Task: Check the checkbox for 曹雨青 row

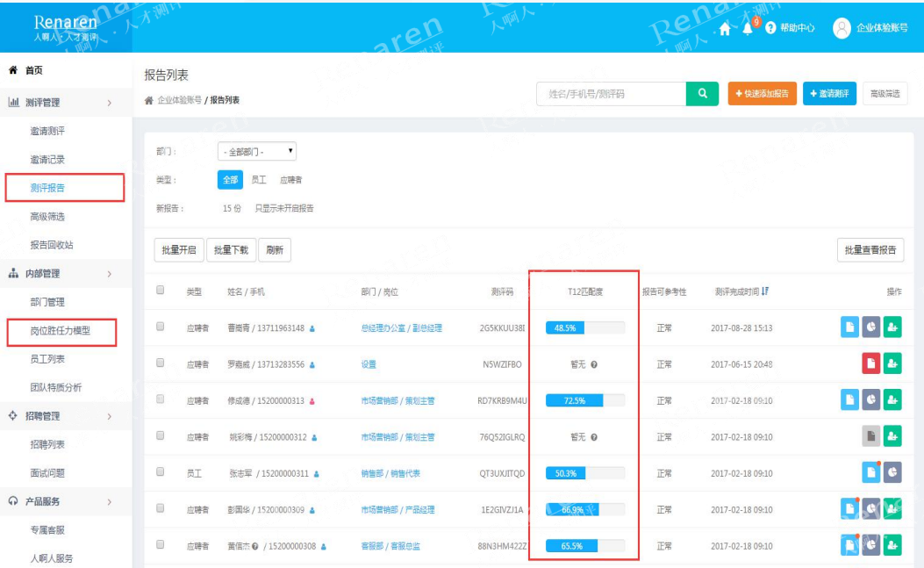Action: pyautogui.click(x=160, y=327)
